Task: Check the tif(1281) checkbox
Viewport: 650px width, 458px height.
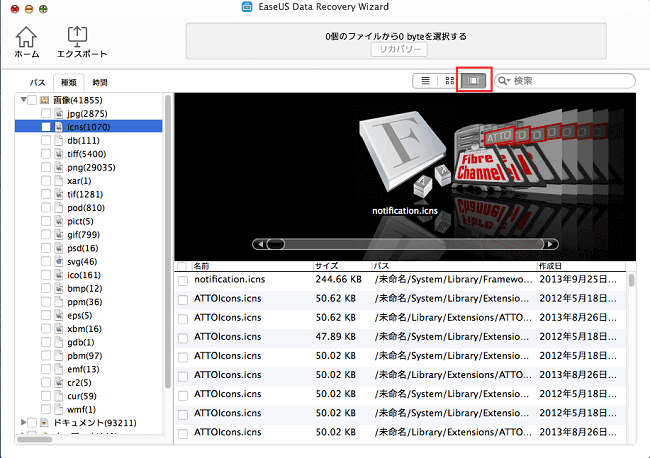Action: coord(46,194)
